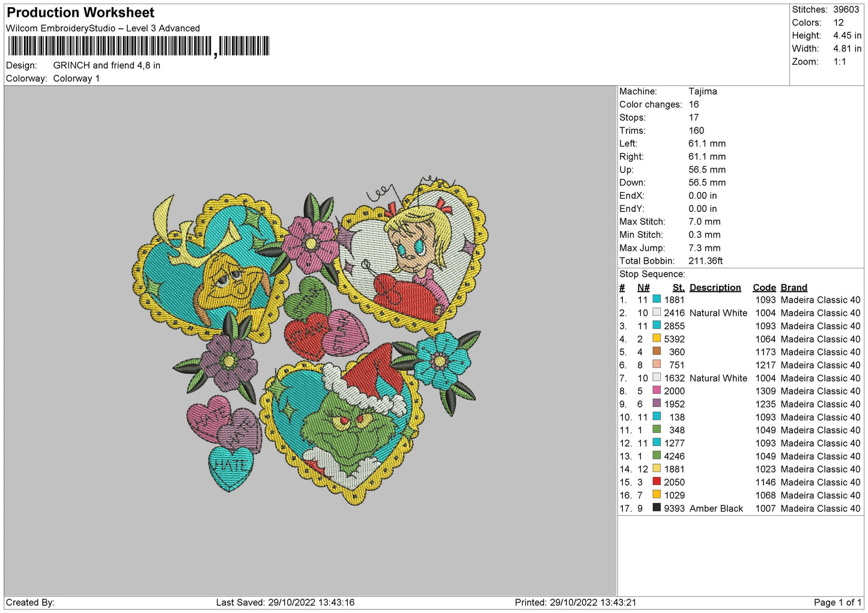
Task: Click the Width value 4.81 in
Action: [x=847, y=49]
